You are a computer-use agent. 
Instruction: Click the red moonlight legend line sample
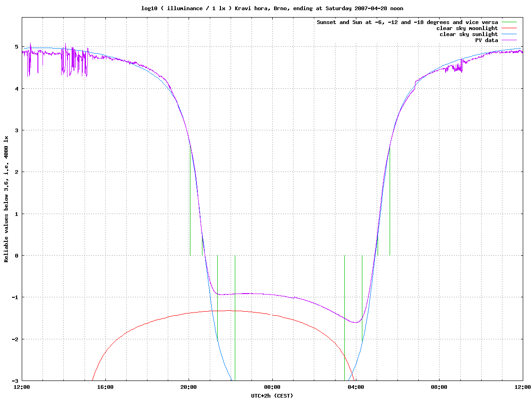pos(509,28)
